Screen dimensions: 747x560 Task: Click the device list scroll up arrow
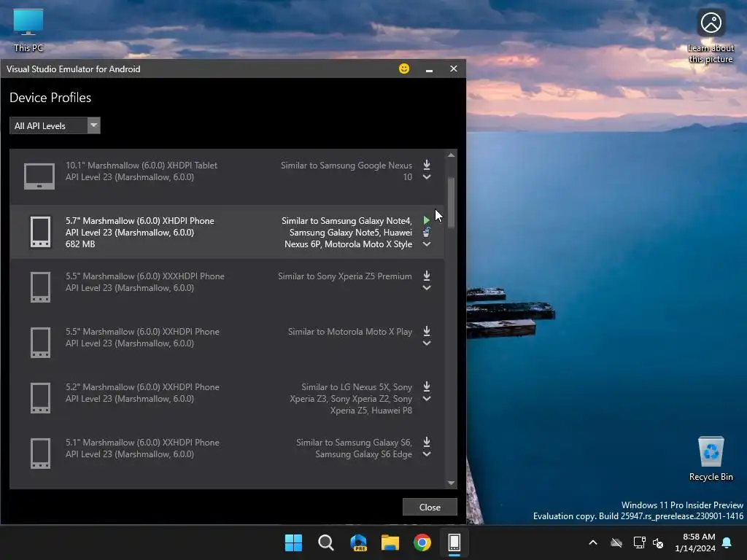(451, 155)
